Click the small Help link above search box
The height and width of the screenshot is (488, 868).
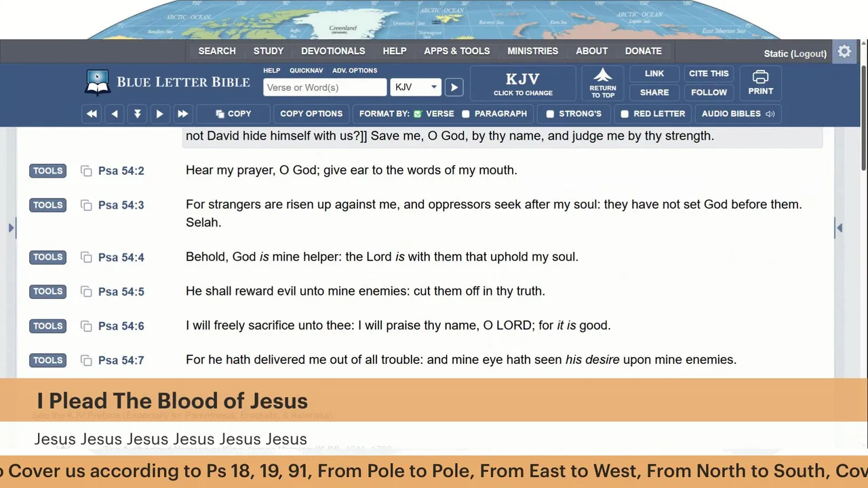click(271, 70)
